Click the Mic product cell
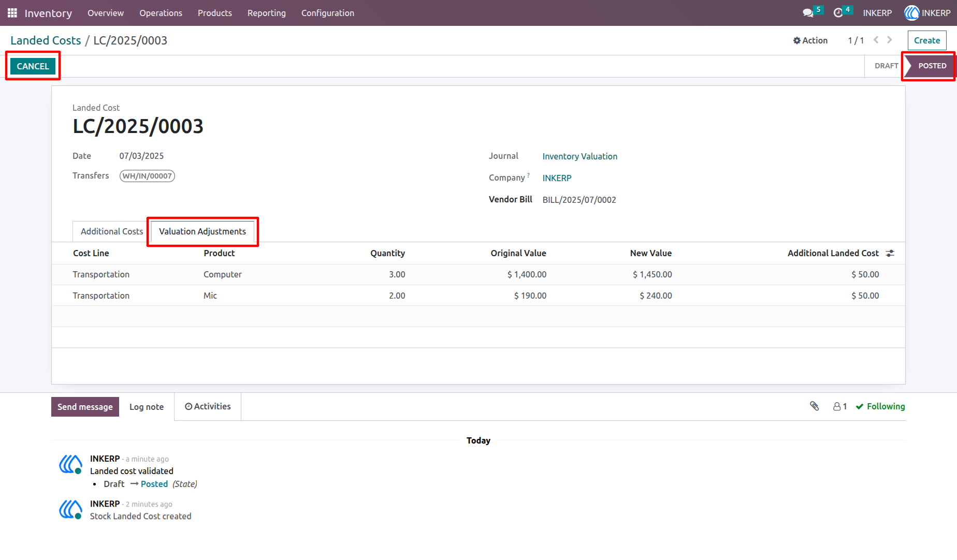Screen dimensions: 957x560 [x=210, y=296]
